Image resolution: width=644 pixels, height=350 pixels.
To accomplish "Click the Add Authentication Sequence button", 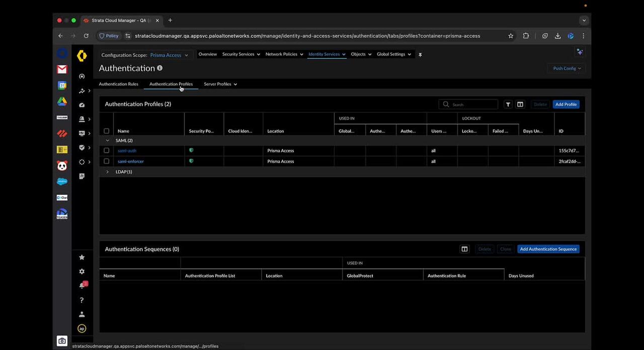I will [548, 249].
